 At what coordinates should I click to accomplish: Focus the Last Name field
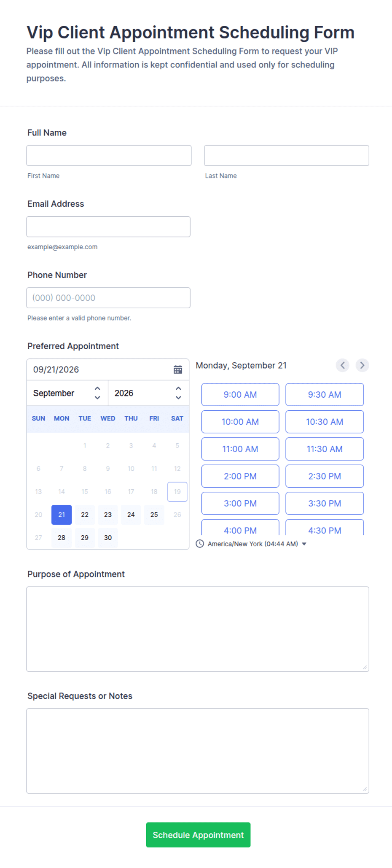point(287,156)
